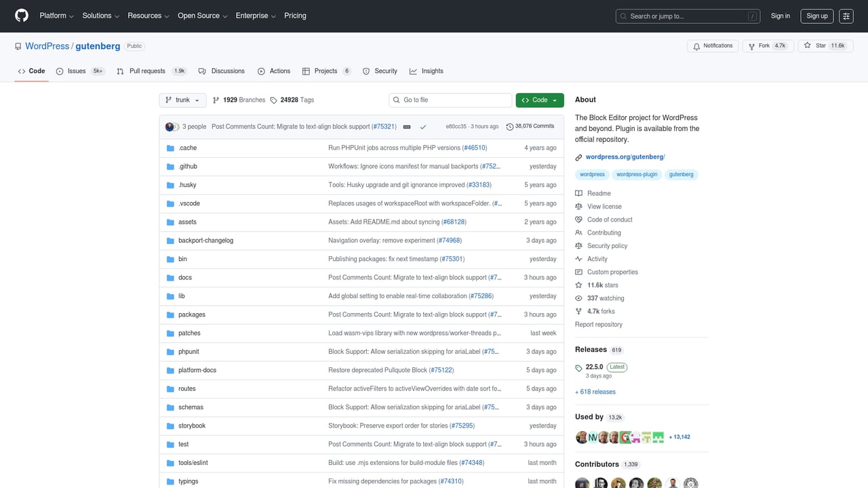The height and width of the screenshot is (488, 868).
Task: Click inside the Go to file field
Action: pyautogui.click(x=450, y=100)
